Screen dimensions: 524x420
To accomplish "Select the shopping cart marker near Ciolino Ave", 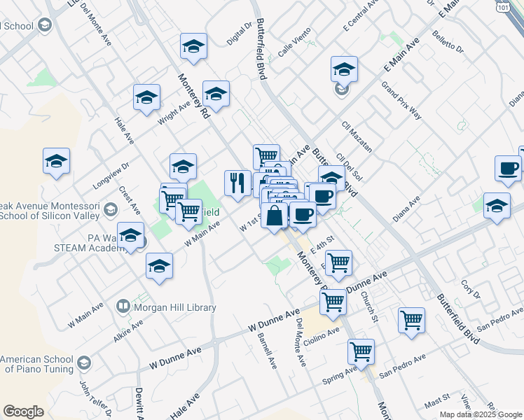I will tap(361, 351).
